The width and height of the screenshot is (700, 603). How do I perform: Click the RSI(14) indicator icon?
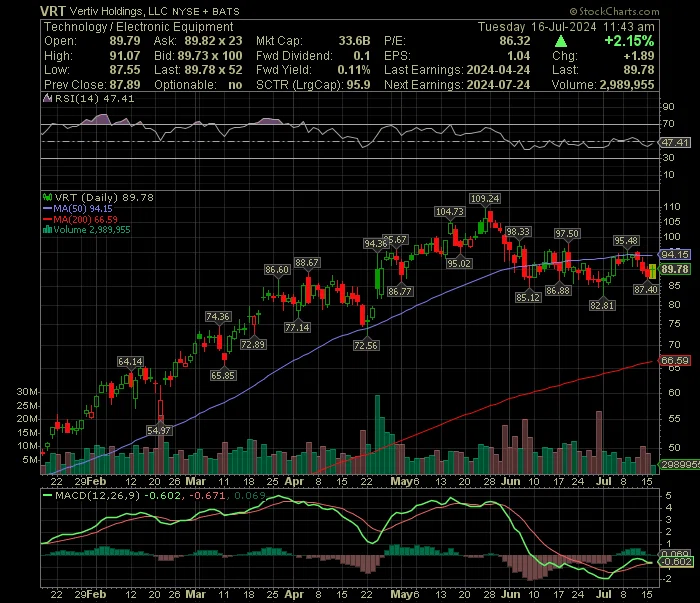coord(47,98)
